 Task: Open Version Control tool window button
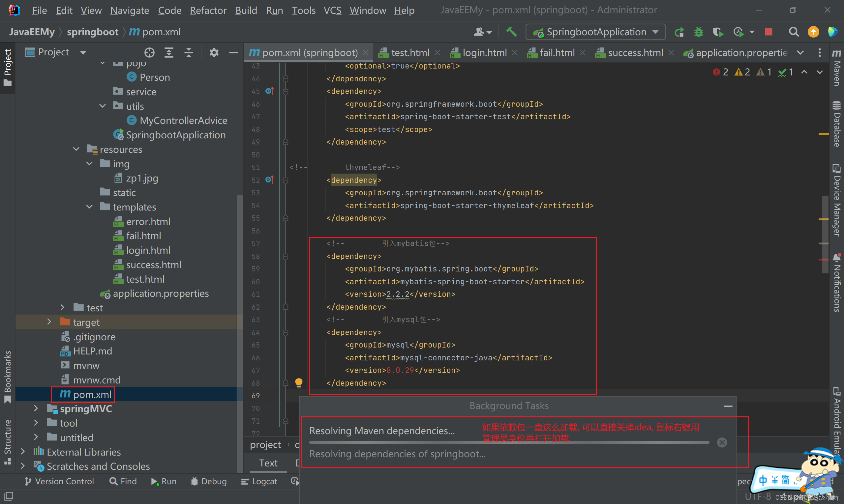(x=59, y=481)
